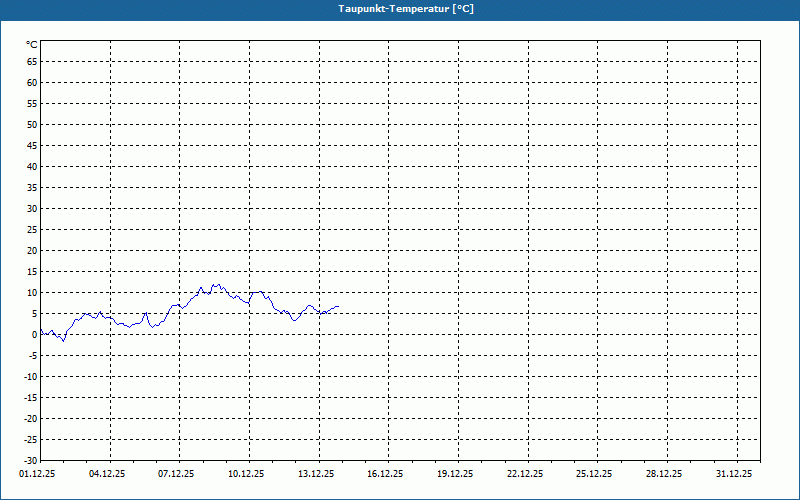Click the y-axis value 15
The image size is (800, 500).
tap(32, 271)
